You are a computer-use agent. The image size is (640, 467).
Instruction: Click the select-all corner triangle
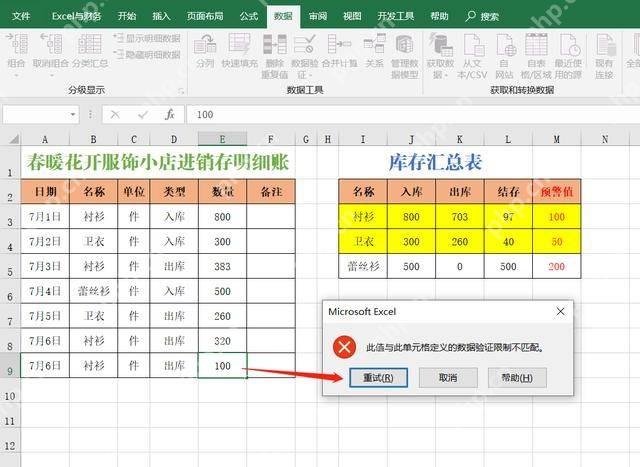[13, 139]
